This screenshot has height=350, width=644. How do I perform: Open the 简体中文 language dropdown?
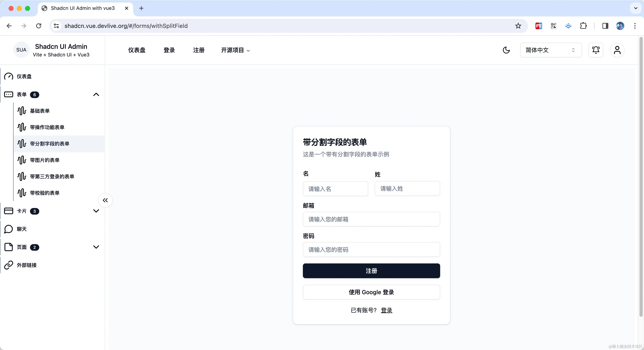click(551, 50)
